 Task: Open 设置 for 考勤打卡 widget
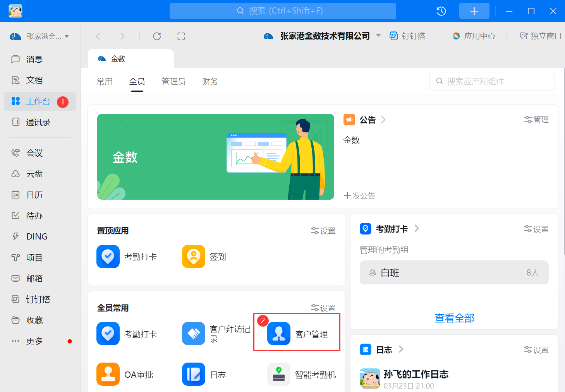tap(536, 229)
